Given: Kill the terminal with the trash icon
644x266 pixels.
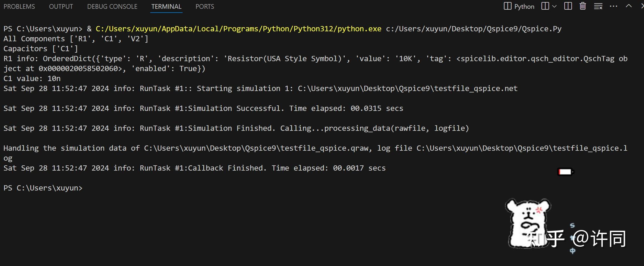Looking at the screenshot, I should (583, 6).
